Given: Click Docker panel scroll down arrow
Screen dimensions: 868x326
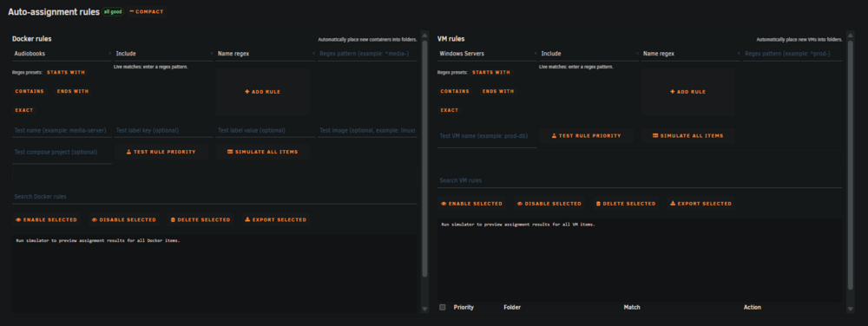Looking at the screenshot, I should pos(425,310).
